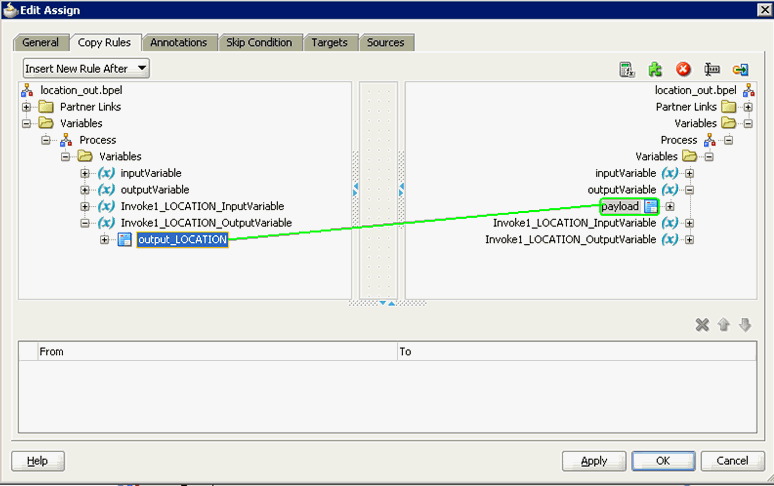Viewport: 774px width, 486px height.
Task: Click the Process icon in right tree
Action: pyautogui.click(x=710, y=140)
